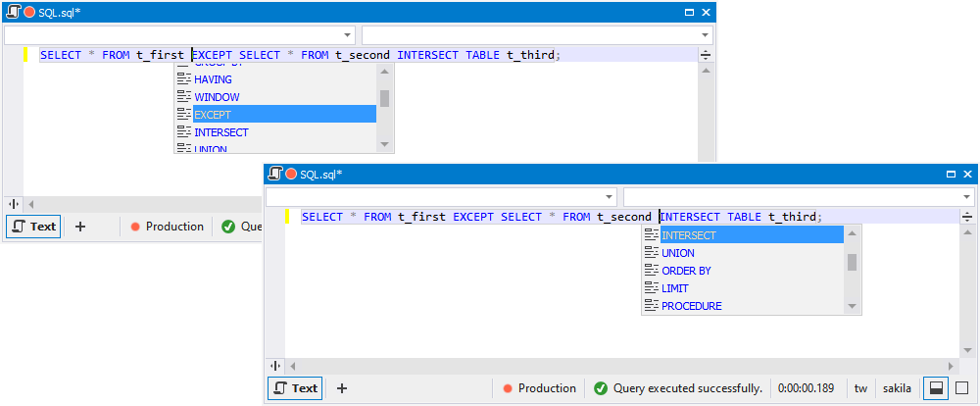The width and height of the screenshot is (980, 406).
Task: Click the split-view icon in the front window status bar
Action: (935, 388)
